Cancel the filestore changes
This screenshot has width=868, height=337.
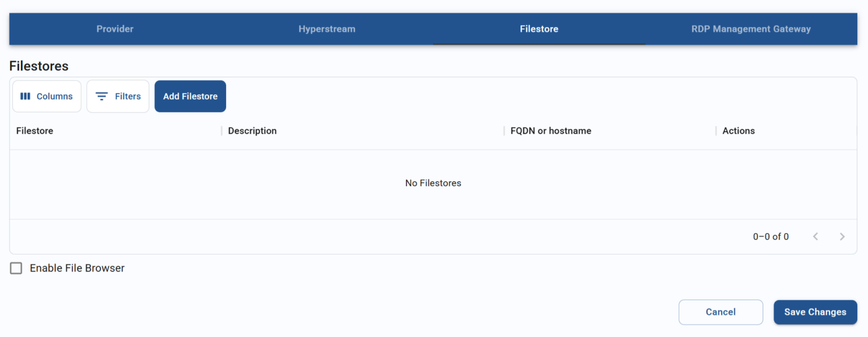point(721,312)
